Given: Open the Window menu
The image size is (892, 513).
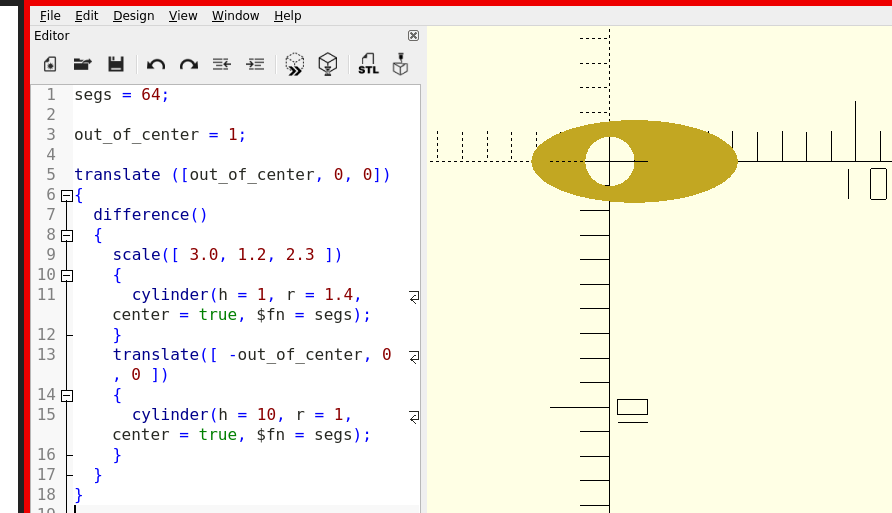Looking at the screenshot, I should pos(236,16).
